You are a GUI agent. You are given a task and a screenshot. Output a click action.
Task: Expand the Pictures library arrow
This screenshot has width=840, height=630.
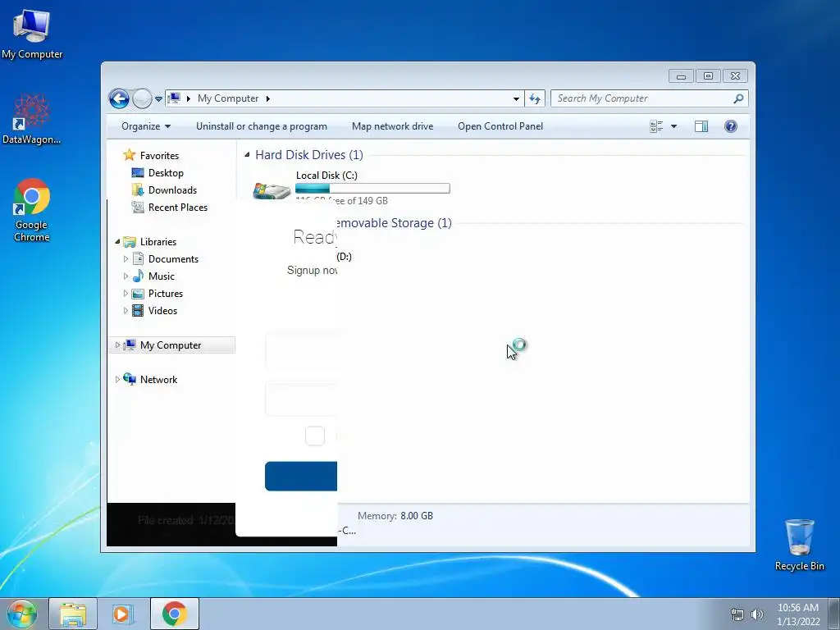[x=126, y=293]
